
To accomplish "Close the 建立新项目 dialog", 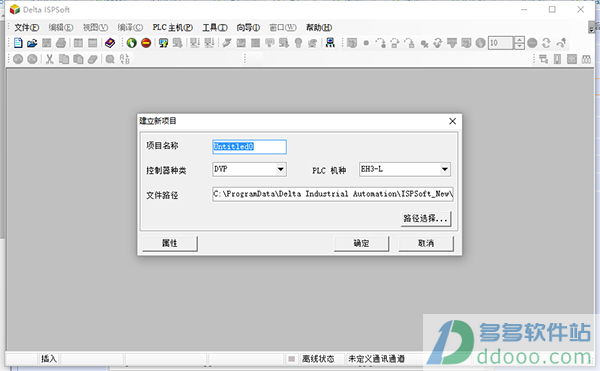I will [452, 121].
